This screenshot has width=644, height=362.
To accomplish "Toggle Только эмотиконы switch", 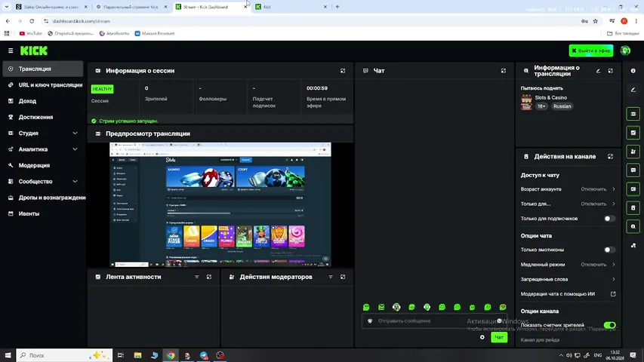I will [609, 250].
